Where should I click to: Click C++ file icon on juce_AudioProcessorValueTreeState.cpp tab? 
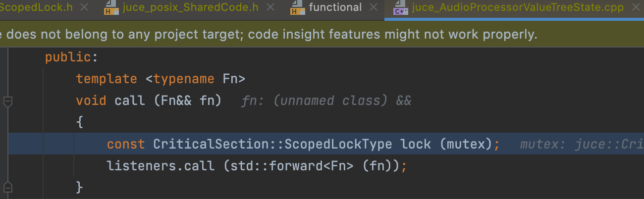(x=399, y=8)
